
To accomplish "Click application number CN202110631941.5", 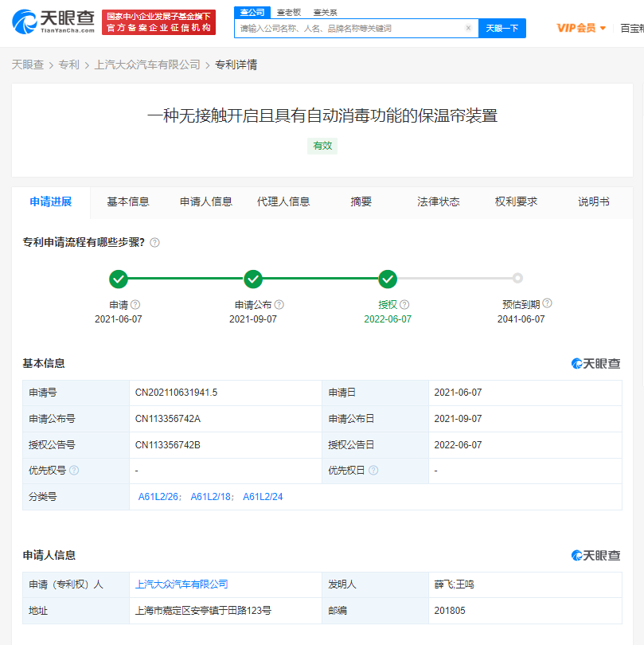I will (176, 393).
